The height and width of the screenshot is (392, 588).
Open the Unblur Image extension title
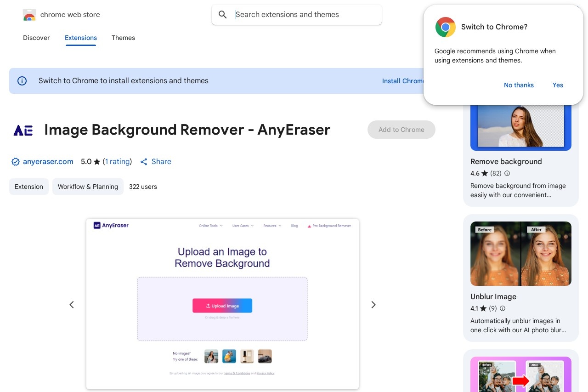[493, 296]
